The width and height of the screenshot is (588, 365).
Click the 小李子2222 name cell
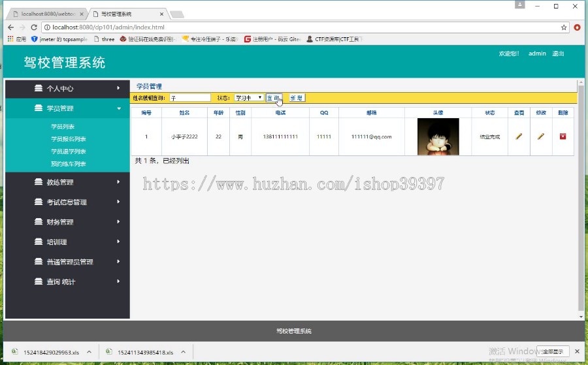(x=184, y=136)
